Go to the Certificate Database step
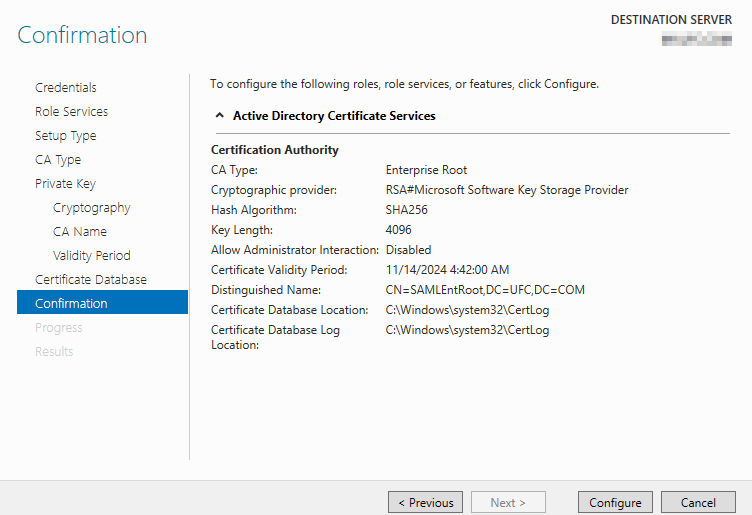Screen dimensions: 752x515 coord(91,280)
